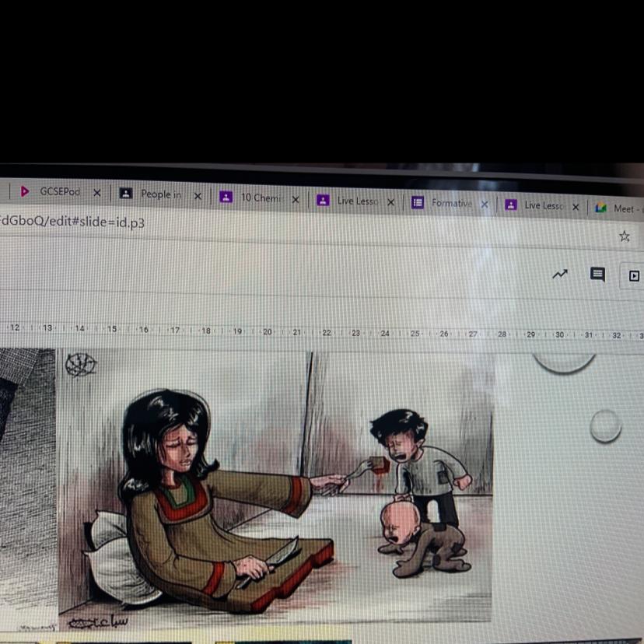The width and height of the screenshot is (644, 644).
Task: Select the cartoon image on the slide
Action: click(x=275, y=488)
